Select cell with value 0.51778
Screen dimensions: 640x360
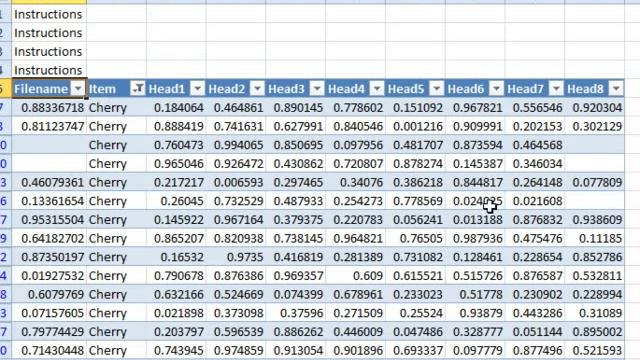coord(475,294)
